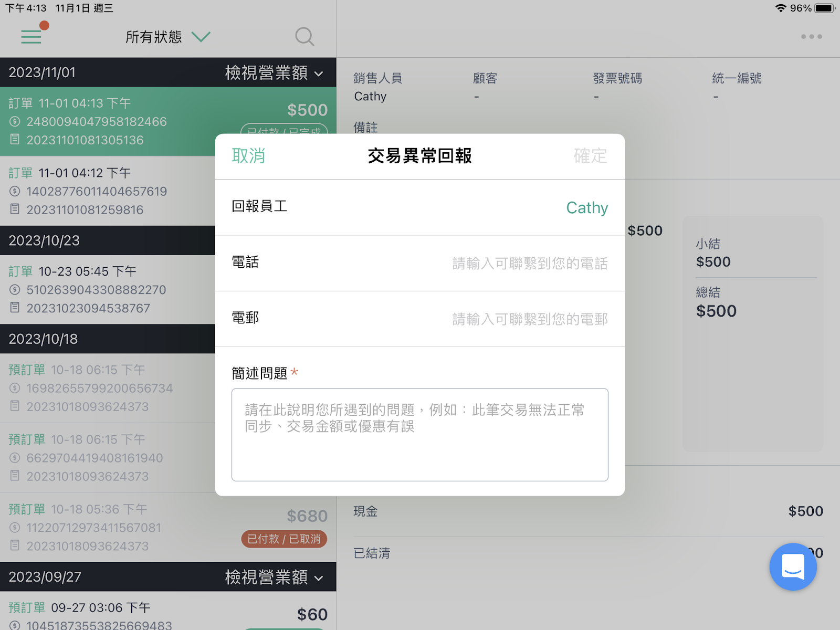This screenshot has width=840, height=630.
Task: Tap the 發票號碼 label
Action: pos(617,78)
